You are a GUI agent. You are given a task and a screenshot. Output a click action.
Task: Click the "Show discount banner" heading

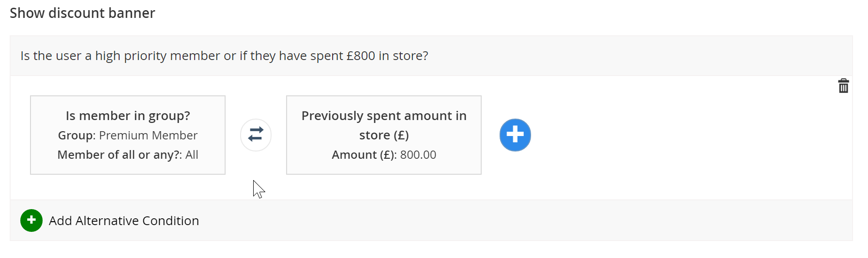pos(82,13)
